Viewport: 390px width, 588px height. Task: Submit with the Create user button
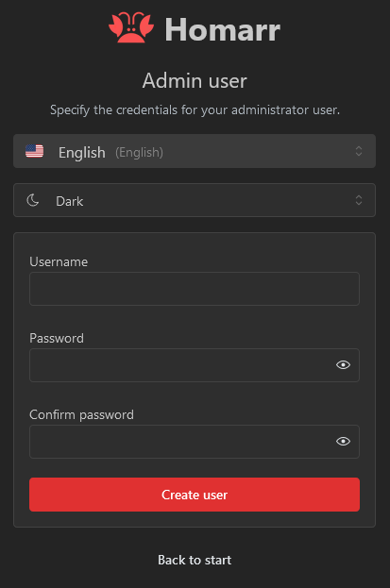point(195,495)
